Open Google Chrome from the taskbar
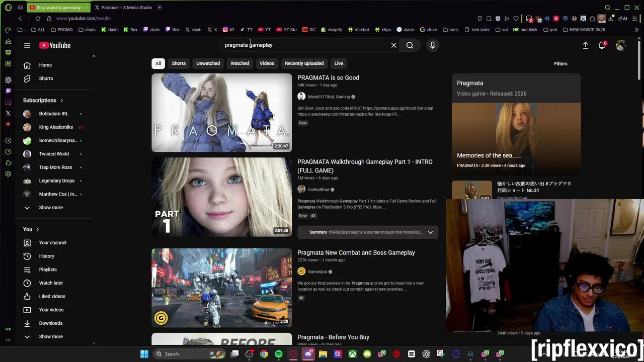This screenshot has width=644, height=362. (x=264, y=354)
